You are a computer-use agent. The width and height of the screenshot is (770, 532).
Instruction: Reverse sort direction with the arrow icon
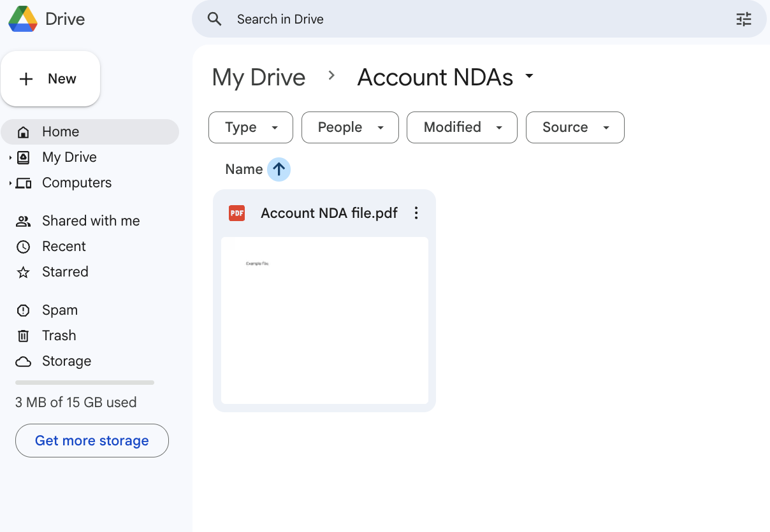tap(279, 169)
